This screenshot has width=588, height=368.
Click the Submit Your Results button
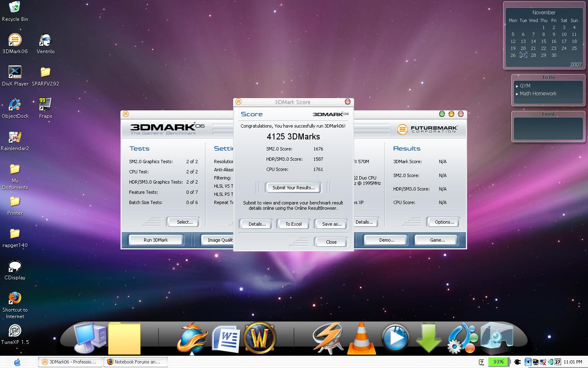point(293,188)
